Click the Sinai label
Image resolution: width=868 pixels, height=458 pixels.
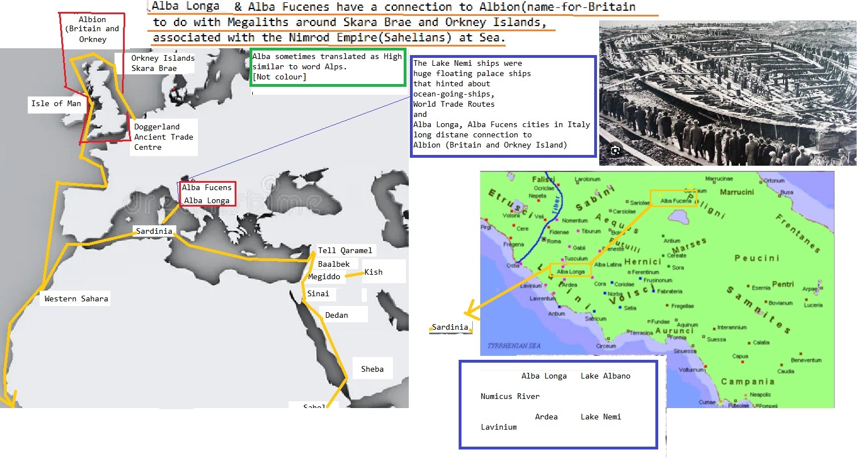point(317,293)
